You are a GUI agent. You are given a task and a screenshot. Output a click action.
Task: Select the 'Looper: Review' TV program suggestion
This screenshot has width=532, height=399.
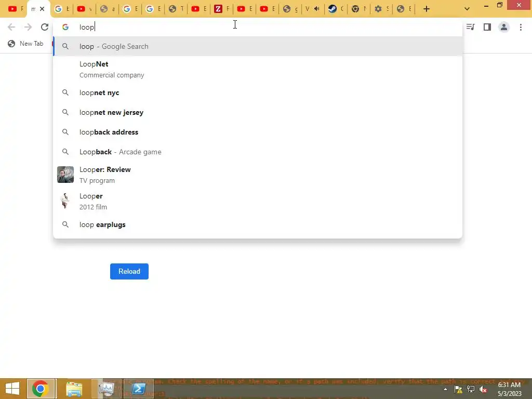(x=258, y=175)
